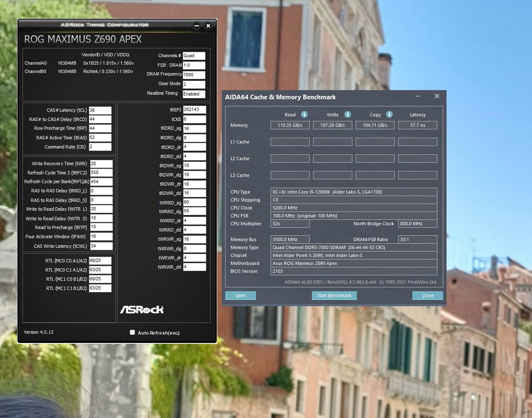This screenshot has width=532, height=418.
Task: Select the Memory Type DDR5-7000 value
Action: point(354,247)
